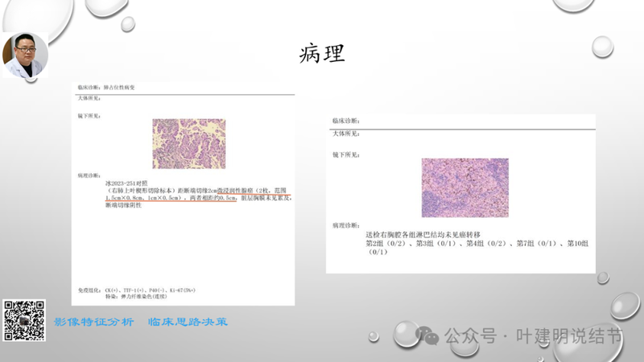The width and height of the screenshot is (644, 362).
Task: Click the 冰2023-251对照 line in left report
Action: (x=128, y=183)
